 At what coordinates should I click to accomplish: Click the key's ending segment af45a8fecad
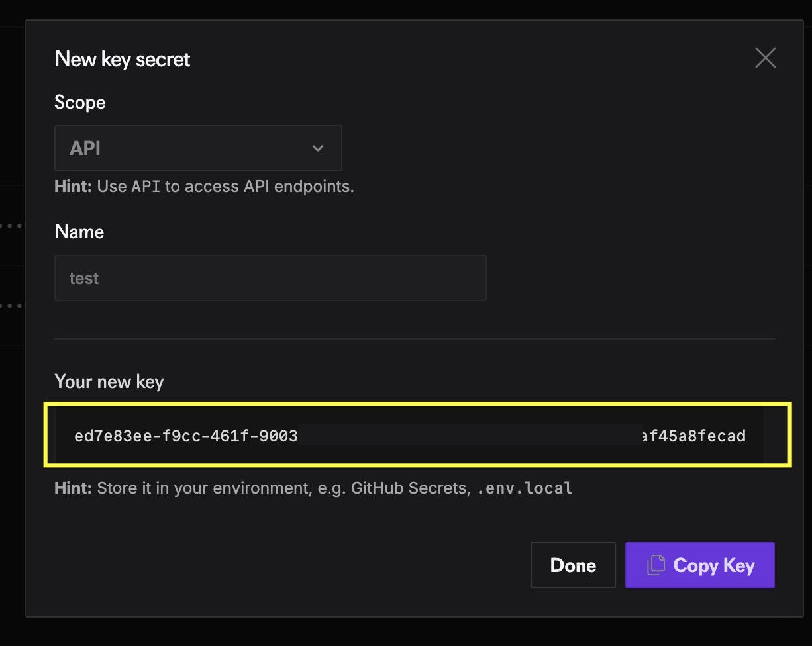693,436
